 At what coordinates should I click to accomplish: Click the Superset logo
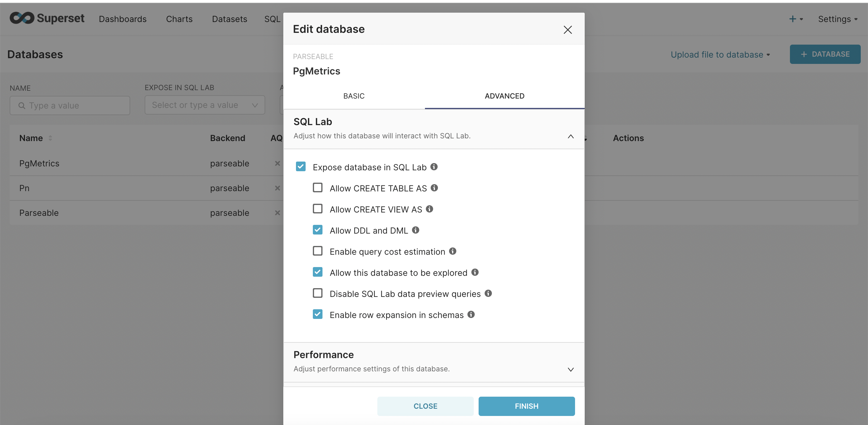(x=47, y=18)
